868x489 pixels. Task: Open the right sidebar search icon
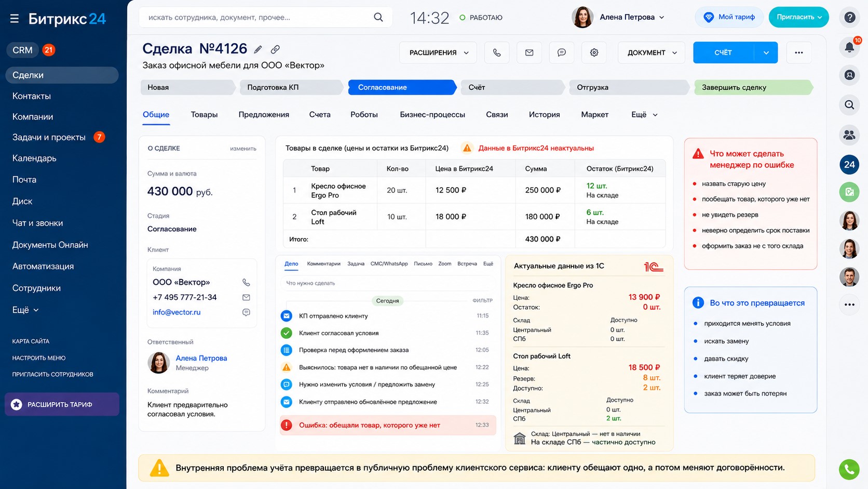point(849,105)
